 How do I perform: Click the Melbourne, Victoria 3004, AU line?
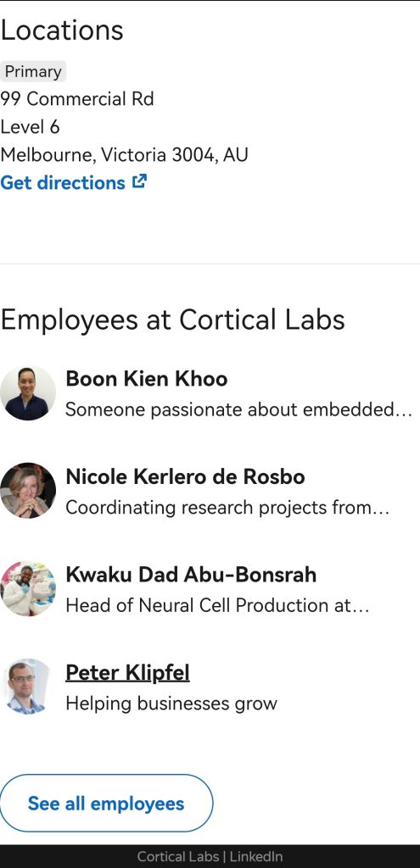[124, 154]
